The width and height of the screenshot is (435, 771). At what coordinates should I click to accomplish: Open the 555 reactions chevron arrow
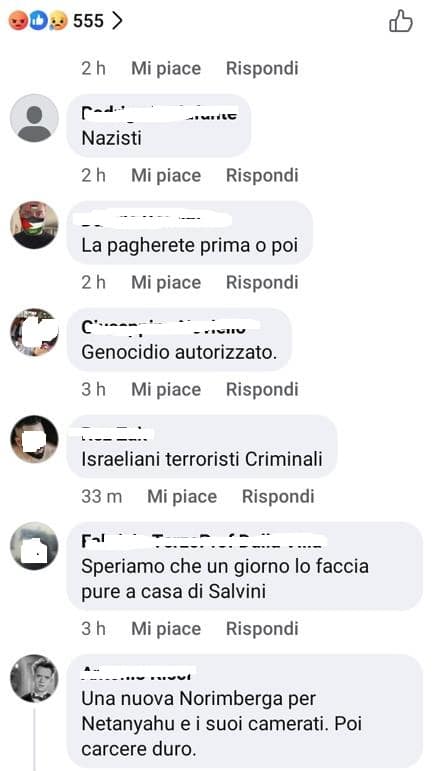(x=116, y=21)
